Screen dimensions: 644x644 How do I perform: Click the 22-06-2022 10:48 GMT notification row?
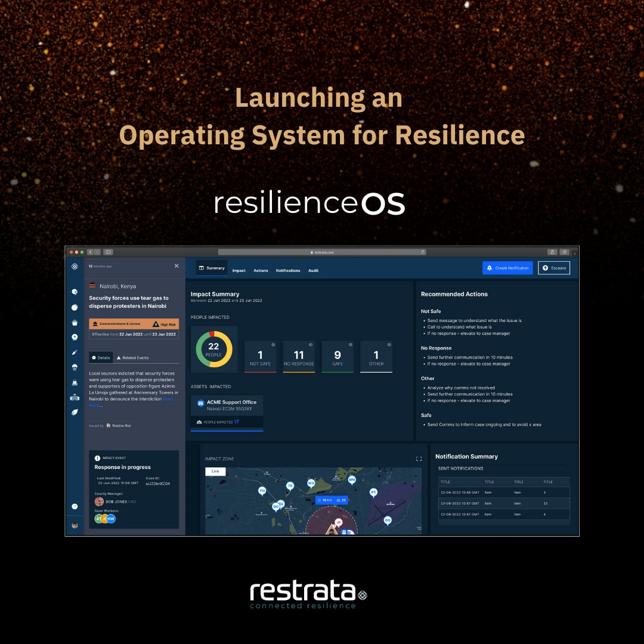(x=504, y=493)
